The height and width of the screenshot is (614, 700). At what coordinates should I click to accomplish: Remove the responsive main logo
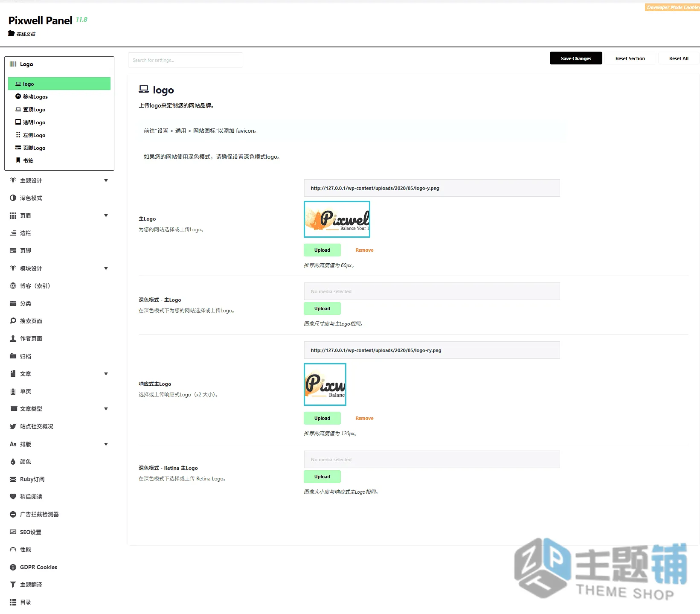pos(364,418)
